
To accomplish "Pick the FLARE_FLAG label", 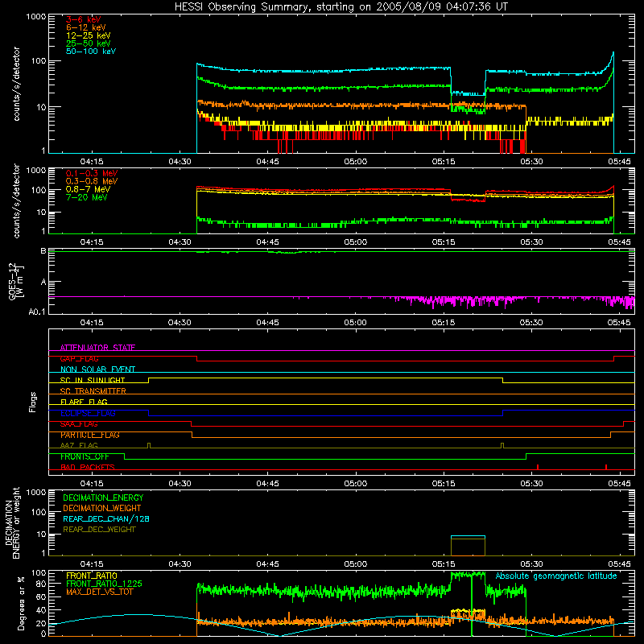I will point(84,402).
